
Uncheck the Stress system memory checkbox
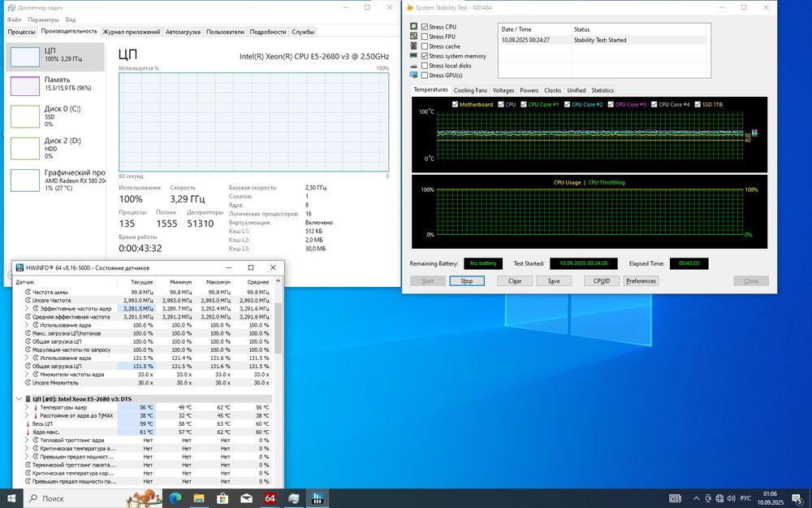(x=425, y=55)
